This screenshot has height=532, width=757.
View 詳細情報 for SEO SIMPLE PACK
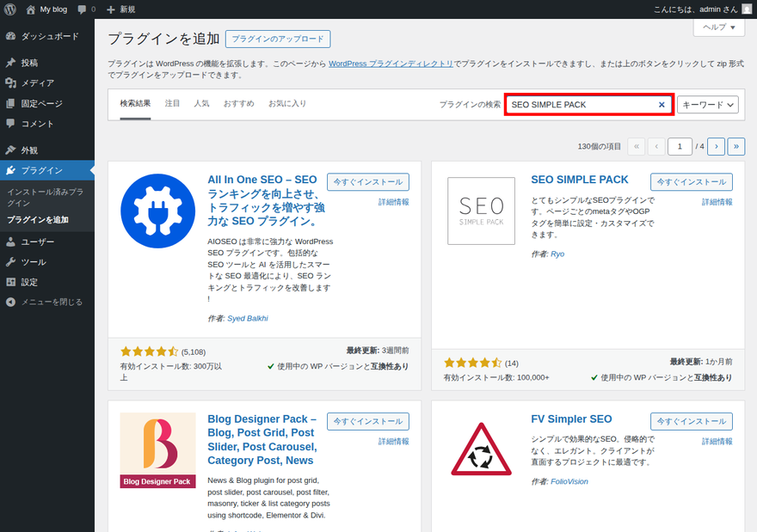pyautogui.click(x=717, y=202)
